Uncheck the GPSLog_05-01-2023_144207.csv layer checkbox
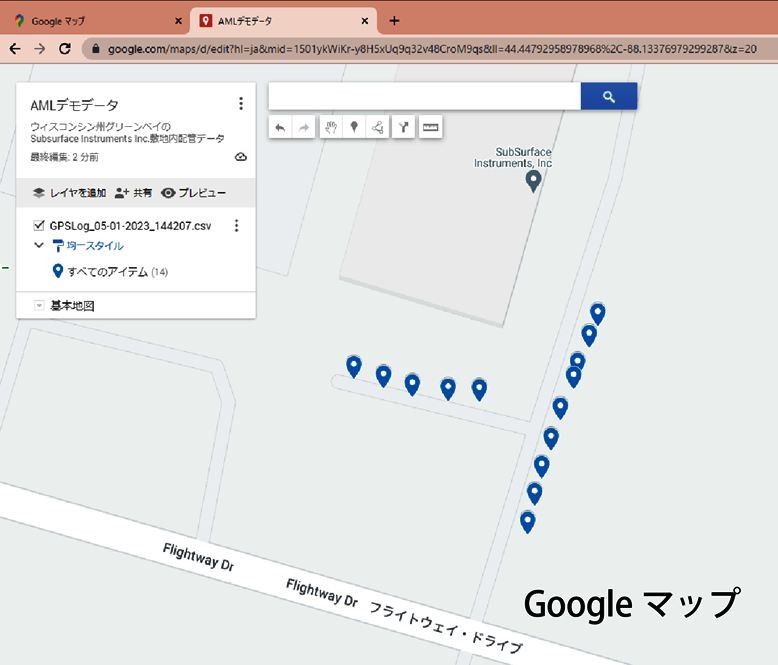This screenshot has height=665, width=778. point(39,225)
